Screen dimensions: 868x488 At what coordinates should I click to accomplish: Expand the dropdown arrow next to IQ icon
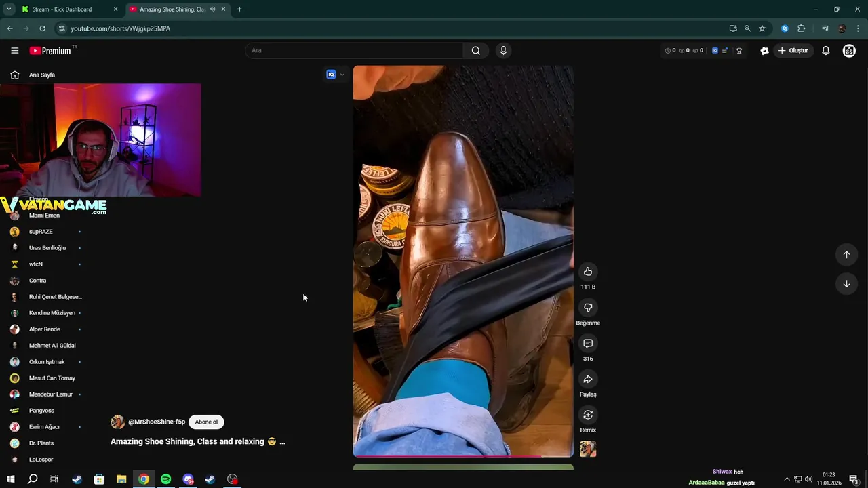pos(342,75)
